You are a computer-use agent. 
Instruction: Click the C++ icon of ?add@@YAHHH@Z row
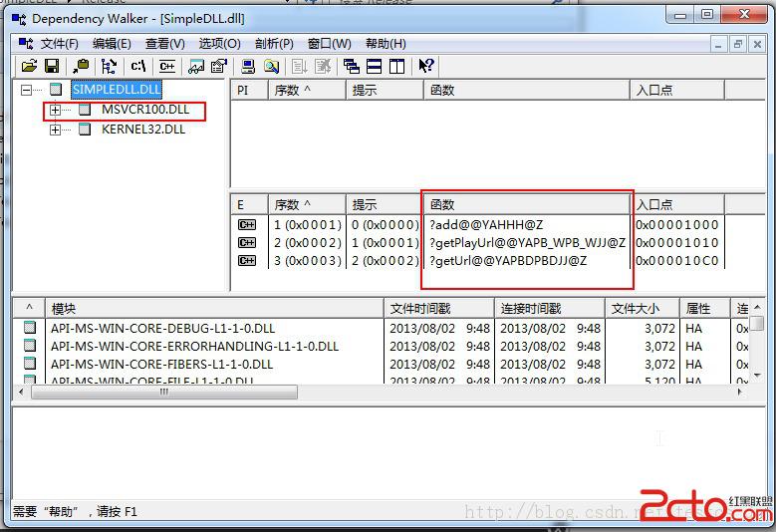click(247, 225)
